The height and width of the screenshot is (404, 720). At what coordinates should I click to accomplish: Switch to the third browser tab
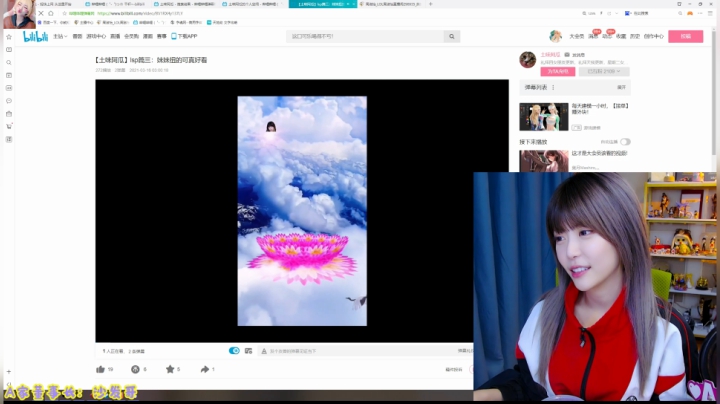click(185, 4)
